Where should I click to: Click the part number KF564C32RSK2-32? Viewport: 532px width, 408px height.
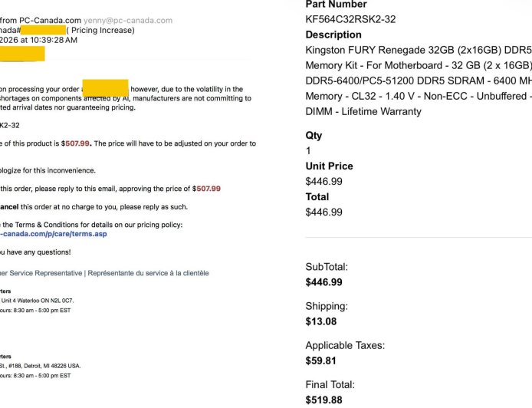coord(350,19)
